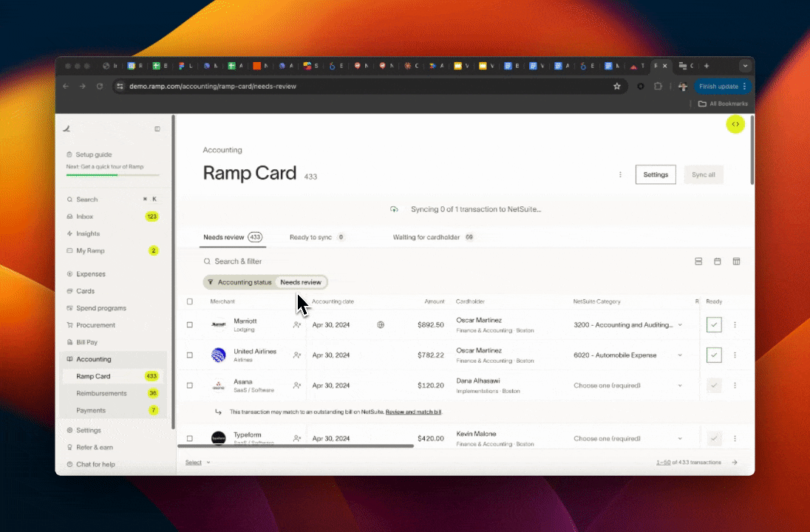Click the person icon in Marriott row

pyautogui.click(x=297, y=325)
